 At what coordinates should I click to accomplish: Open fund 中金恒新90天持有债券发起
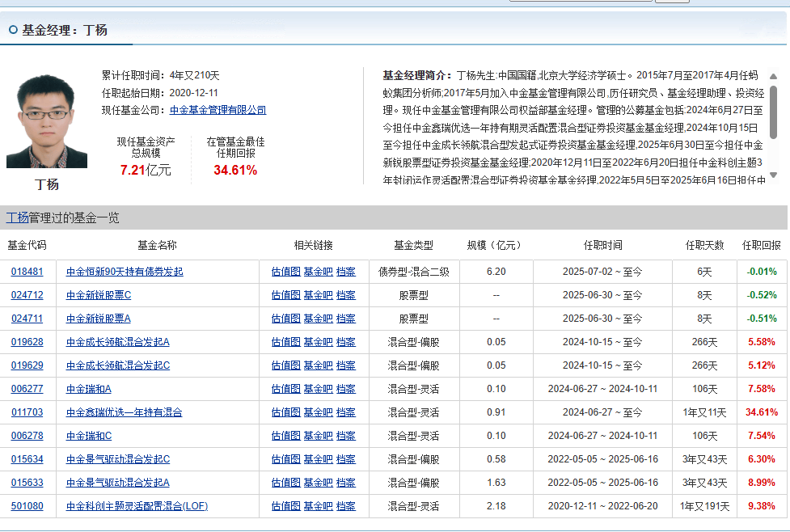125,272
